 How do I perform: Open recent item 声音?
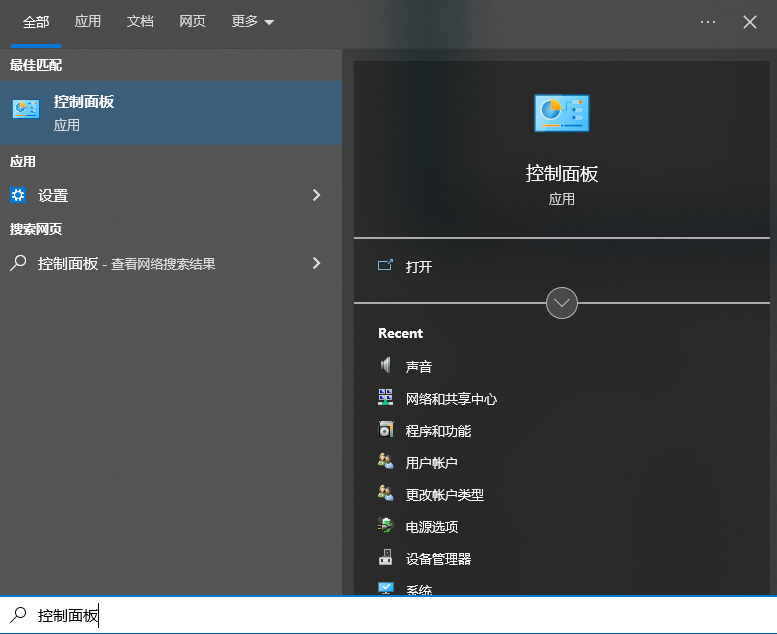[419, 367]
